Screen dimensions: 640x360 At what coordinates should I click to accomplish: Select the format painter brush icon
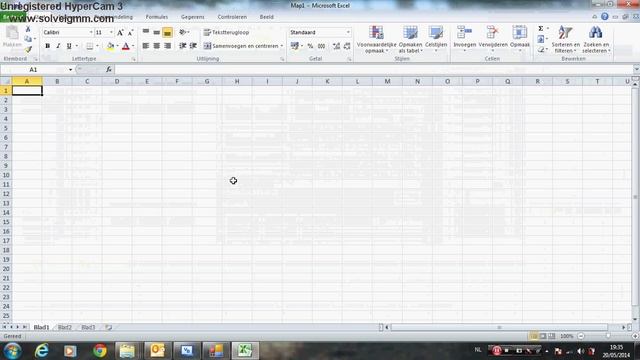(28, 49)
